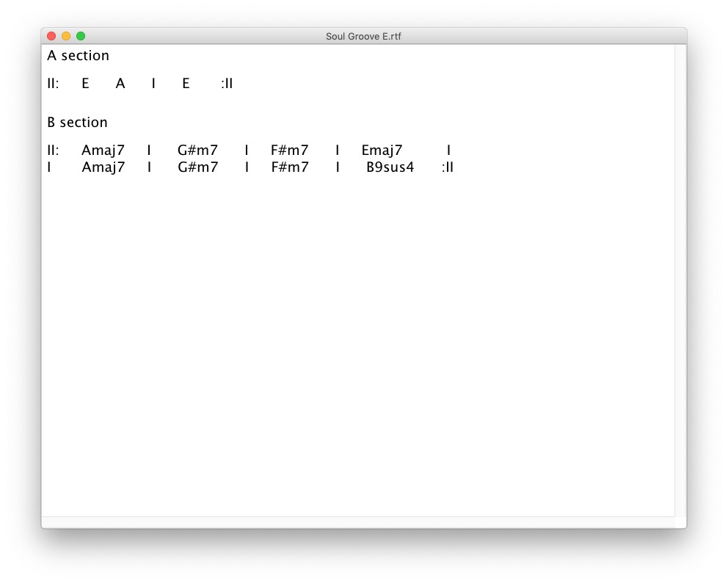Click the opening repeat sign of A section
This screenshot has height=583, width=728.
coord(53,84)
